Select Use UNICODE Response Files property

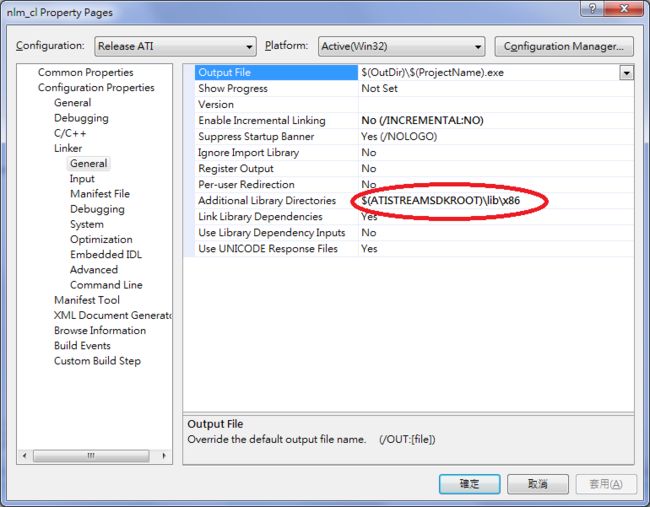(x=276, y=249)
